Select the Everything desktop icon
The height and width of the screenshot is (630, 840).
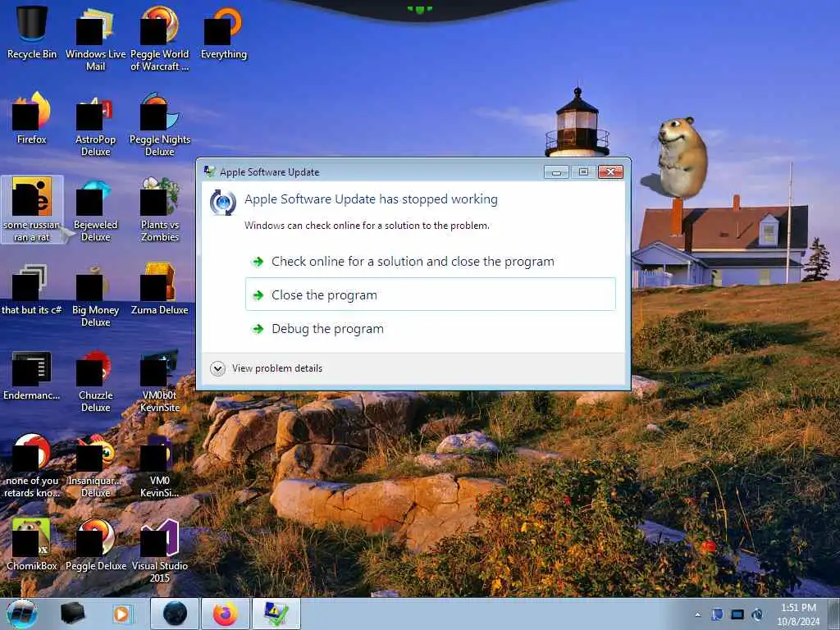(x=224, y=32)
